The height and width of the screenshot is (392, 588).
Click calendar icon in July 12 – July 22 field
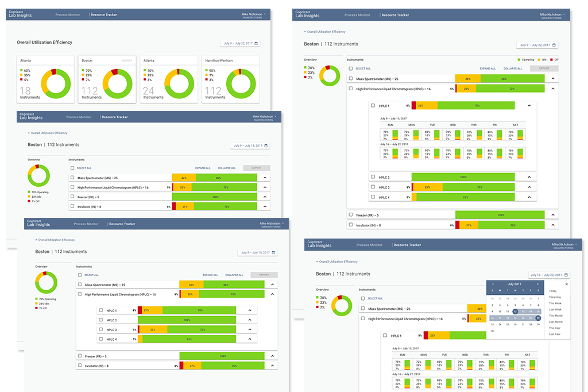[566, 275]
